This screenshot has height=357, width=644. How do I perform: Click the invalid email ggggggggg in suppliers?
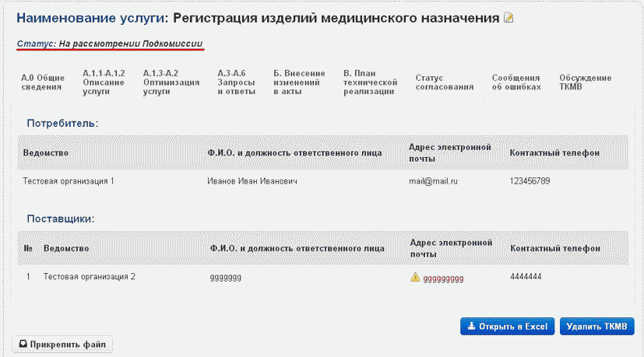pos(443,278)
